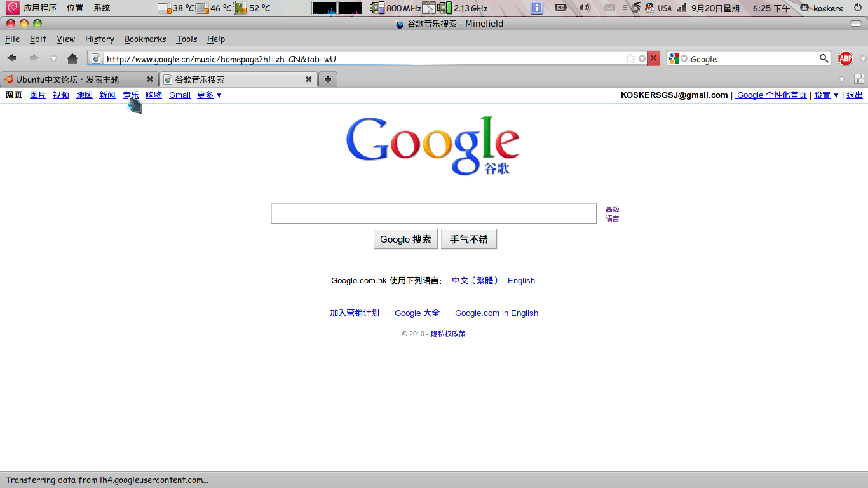Open the Adblock Plus icon
Screen dimensions: 868x488
(845, 58)
